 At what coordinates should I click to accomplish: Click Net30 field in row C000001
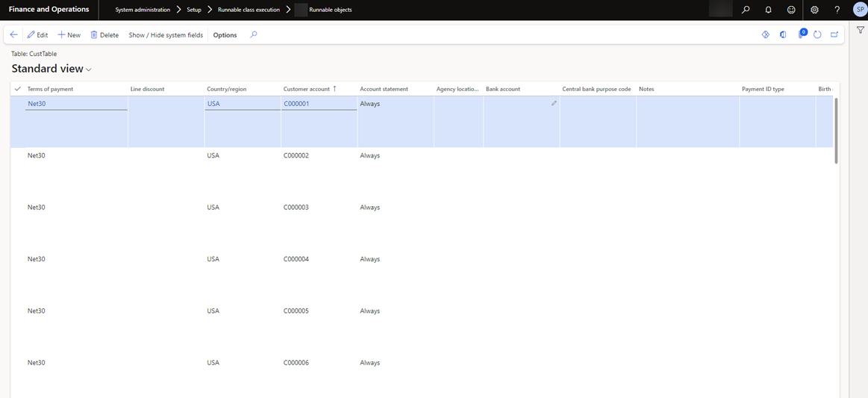[76, 104]
